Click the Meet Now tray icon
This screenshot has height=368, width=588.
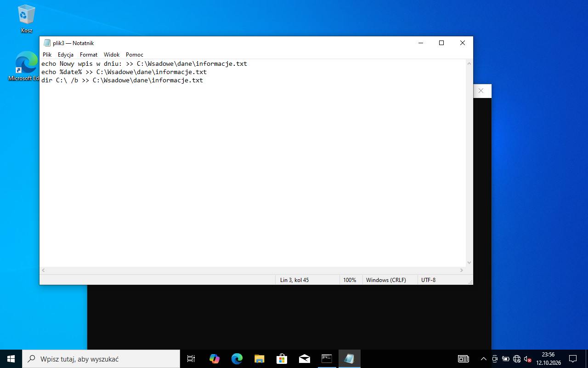coord(495,359)
